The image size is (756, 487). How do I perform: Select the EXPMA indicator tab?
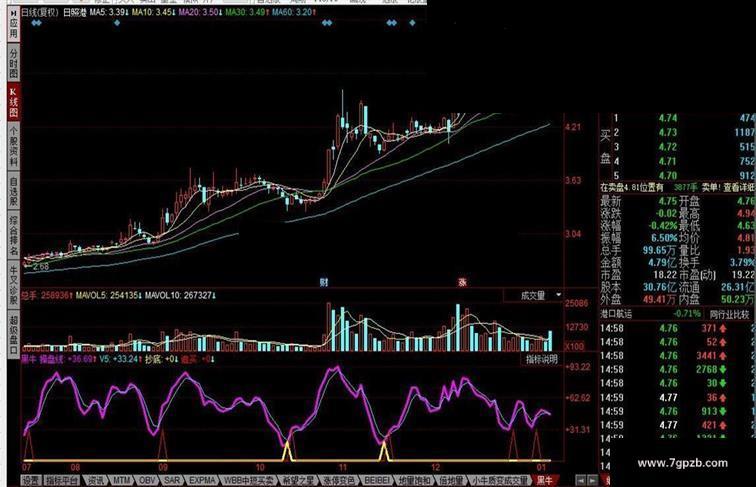202,480
